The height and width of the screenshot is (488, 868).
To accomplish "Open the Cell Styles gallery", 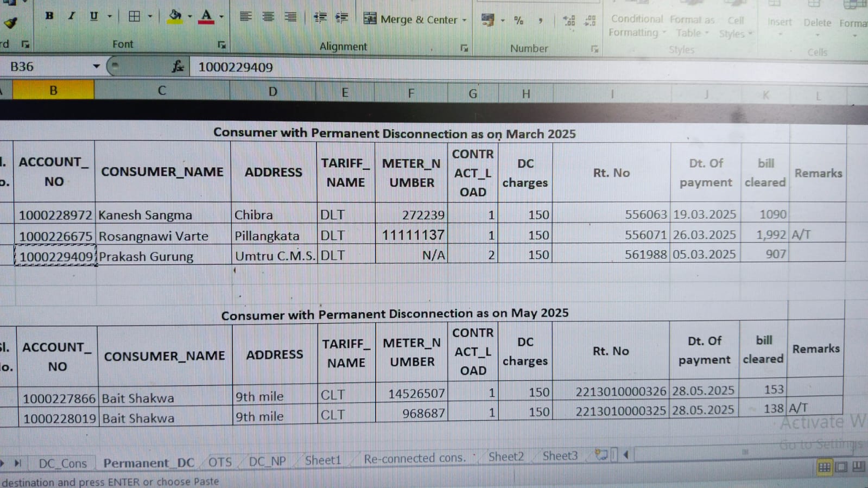I will click(736, 27).
